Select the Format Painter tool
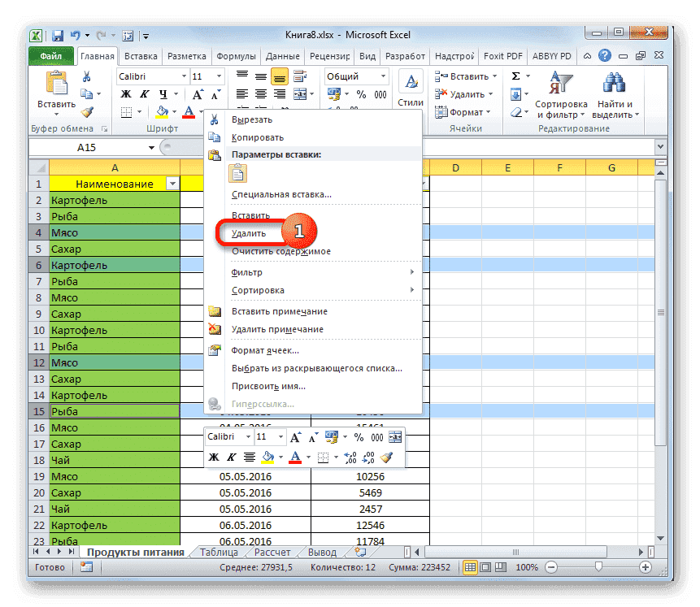The width and height of the screenshot is (700, 607). pyautogui.click(x=85, y=111)
